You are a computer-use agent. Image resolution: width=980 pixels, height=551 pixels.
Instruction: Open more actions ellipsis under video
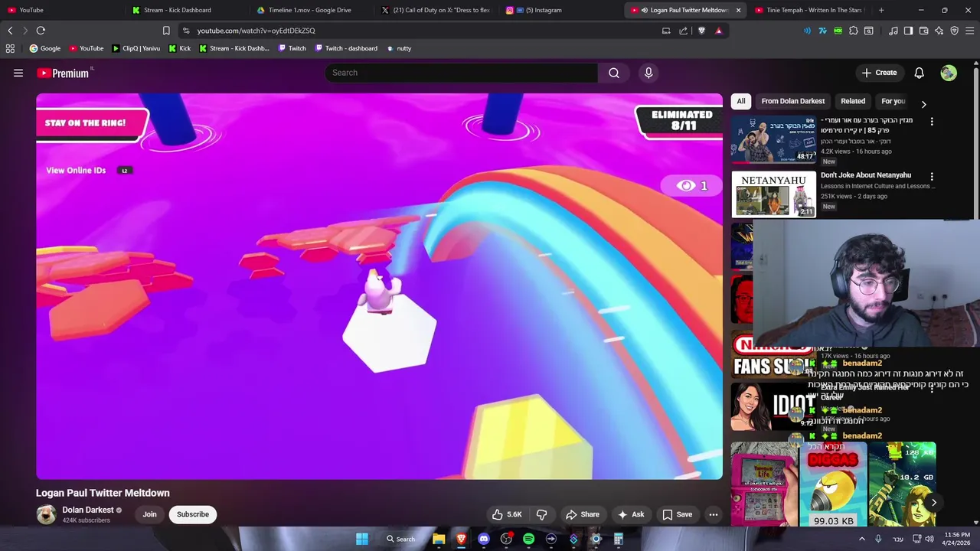(x=714, y=514)
